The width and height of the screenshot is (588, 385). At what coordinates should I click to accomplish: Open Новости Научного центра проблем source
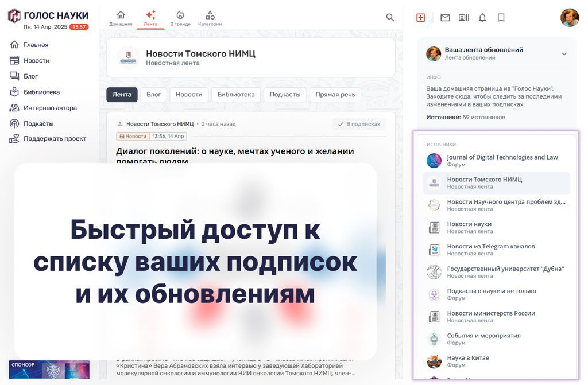tap(497, 205)
